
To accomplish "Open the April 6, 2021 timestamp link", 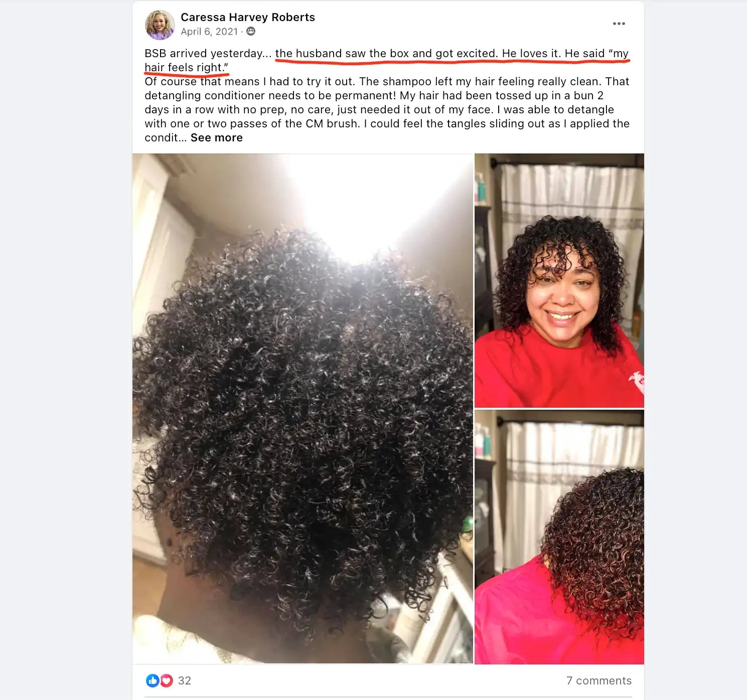I will click(209, 32).
